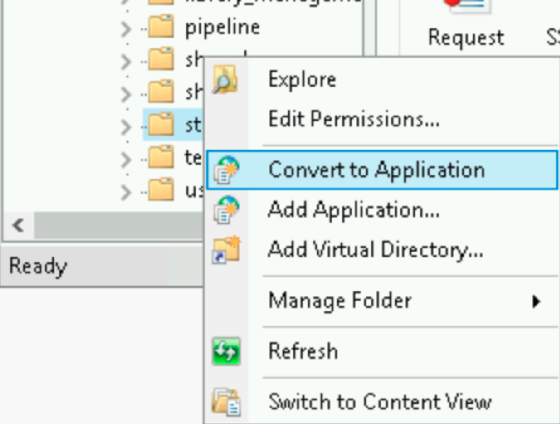Choose Switch to Content View
560x424 pixels.
pos(381,402)
